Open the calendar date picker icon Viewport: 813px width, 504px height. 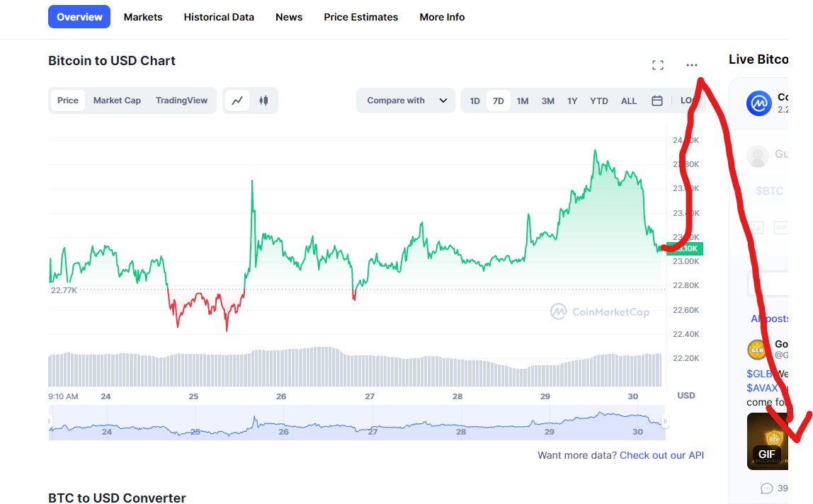657,101
